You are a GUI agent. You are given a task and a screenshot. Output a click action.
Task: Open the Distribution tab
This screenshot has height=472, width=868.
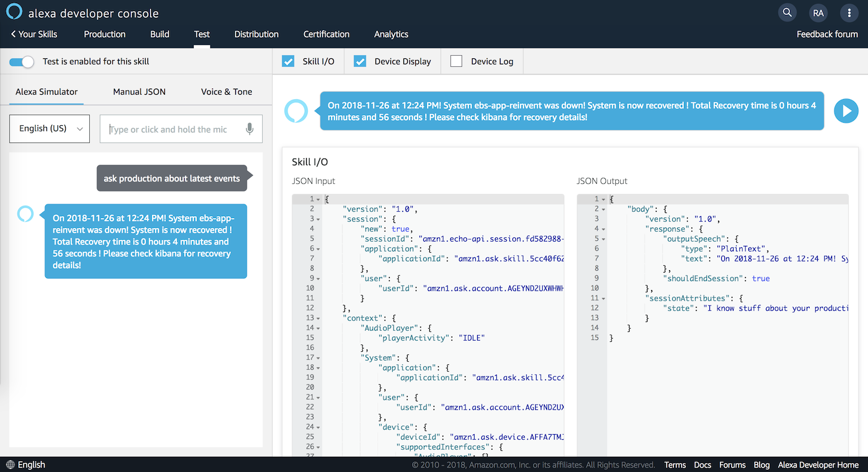(x=256, y=34)
